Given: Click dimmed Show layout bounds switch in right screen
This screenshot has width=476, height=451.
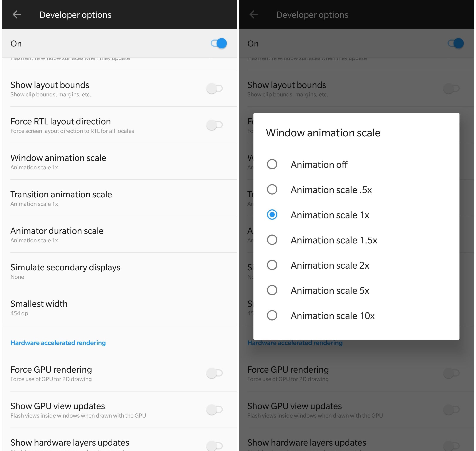Looking at the screenshot, I should 451,88.
